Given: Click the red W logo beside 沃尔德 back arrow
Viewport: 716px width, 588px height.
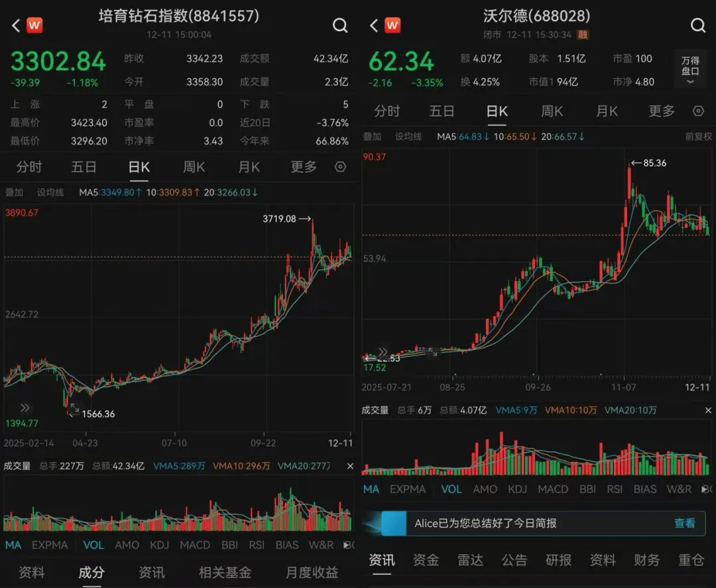Looking at the screenshot, I should (x=392, y=26).
